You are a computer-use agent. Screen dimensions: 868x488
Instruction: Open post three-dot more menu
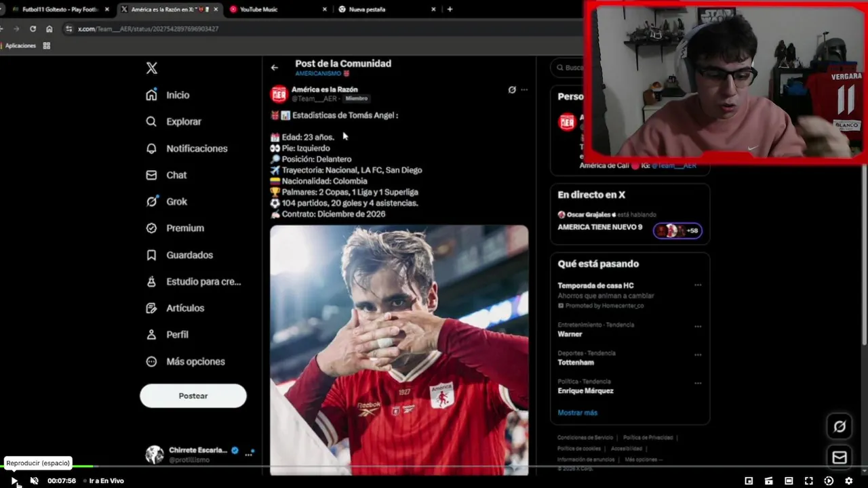tap(524, 89)
